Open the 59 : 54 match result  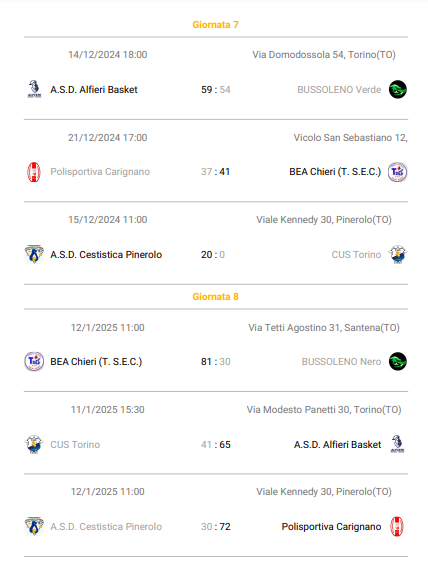coord(215,89)
